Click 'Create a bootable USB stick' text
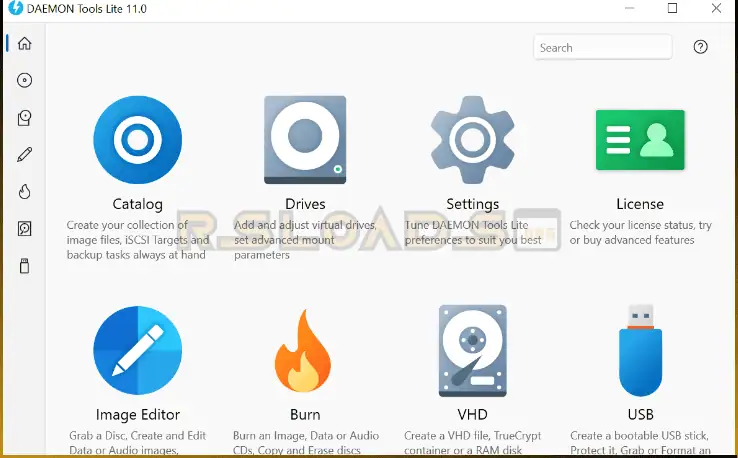 click(x=639, y=435)
